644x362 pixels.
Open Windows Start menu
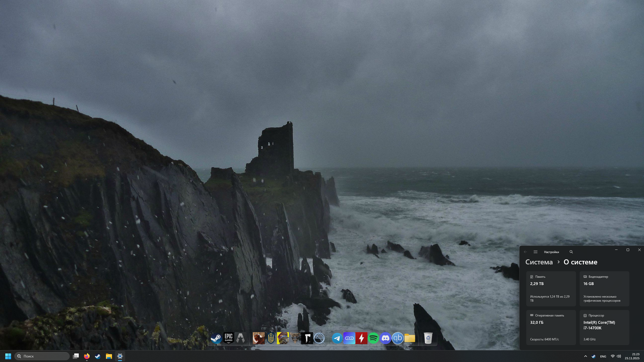pos(8,356)
